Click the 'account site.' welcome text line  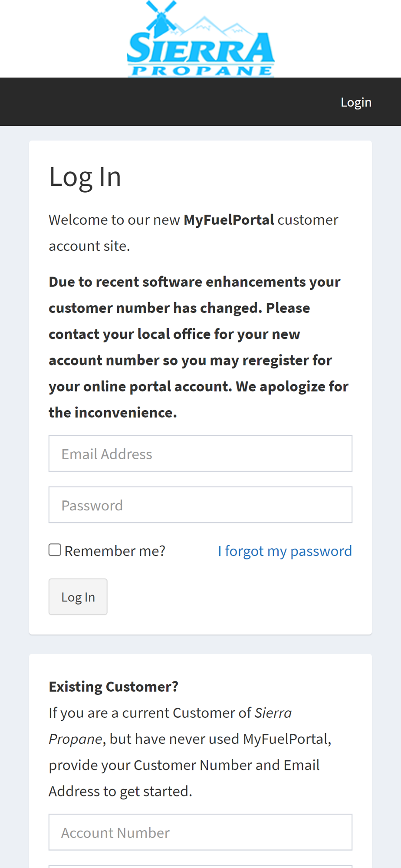pos(89,246)
